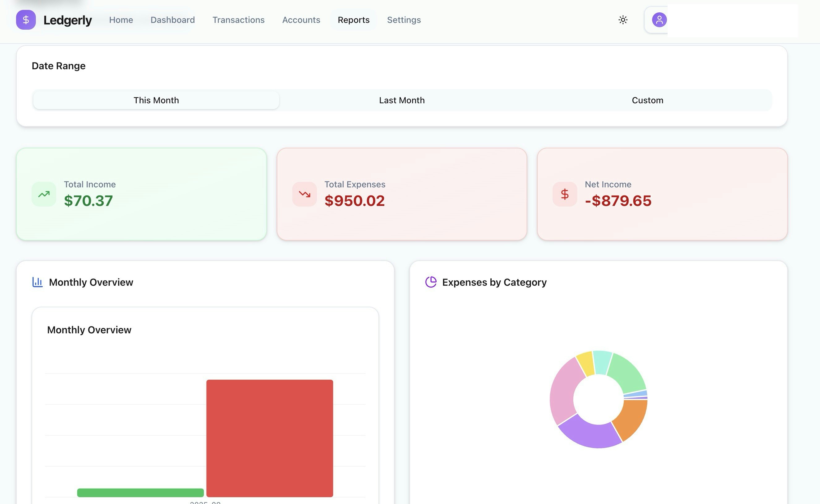
Task: Go to the Home nav item
Action: click(121, 20)
